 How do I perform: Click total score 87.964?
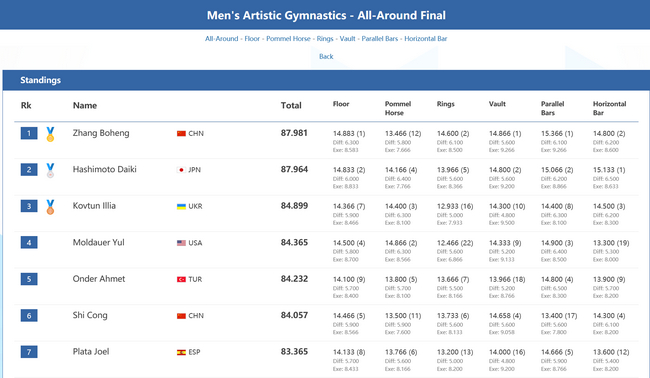coord(294,170)
